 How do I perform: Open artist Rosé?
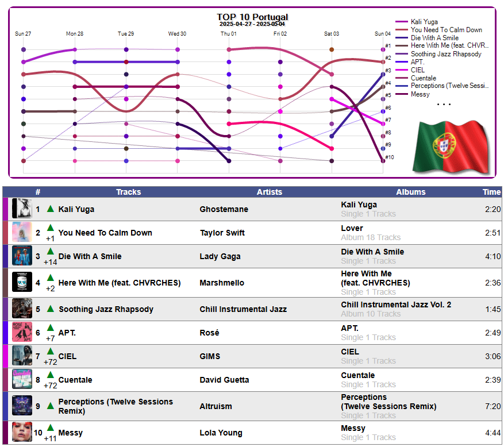[x=209, y=333]
